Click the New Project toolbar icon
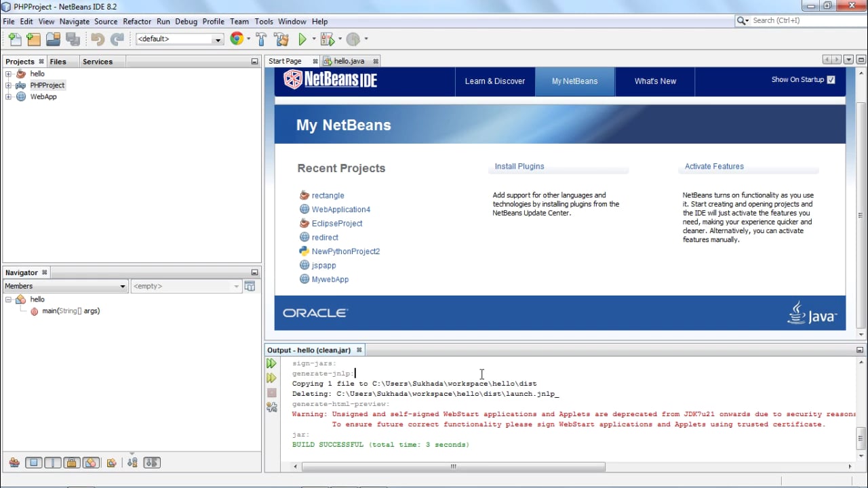 point(33,39)
